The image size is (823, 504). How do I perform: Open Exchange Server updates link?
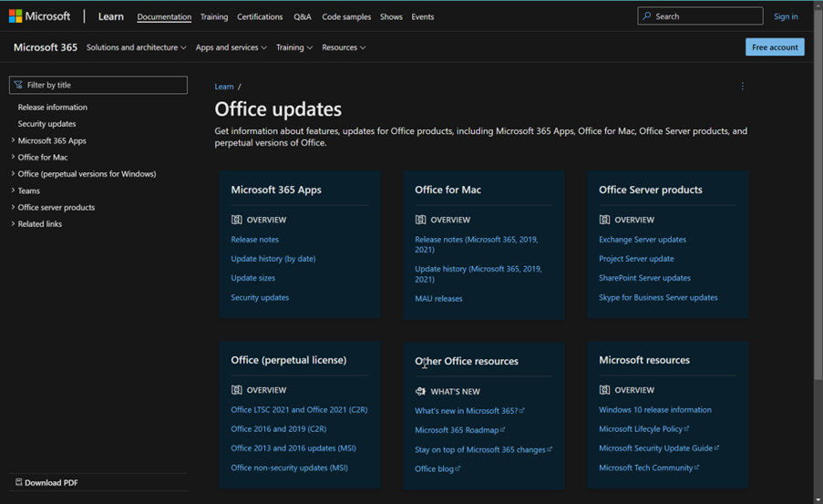643,240
